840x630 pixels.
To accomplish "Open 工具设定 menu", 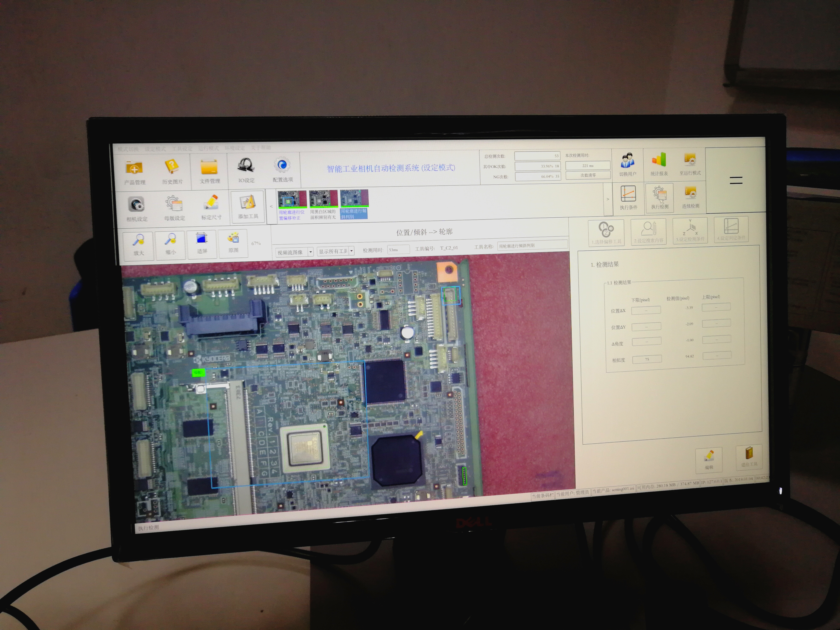I will [182, 148].
